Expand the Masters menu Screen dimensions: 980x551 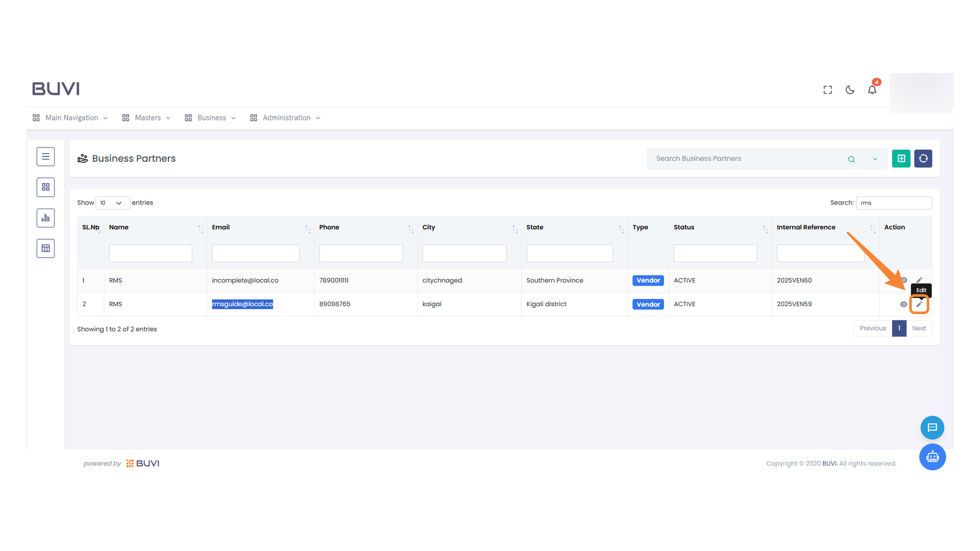(147, 118)
